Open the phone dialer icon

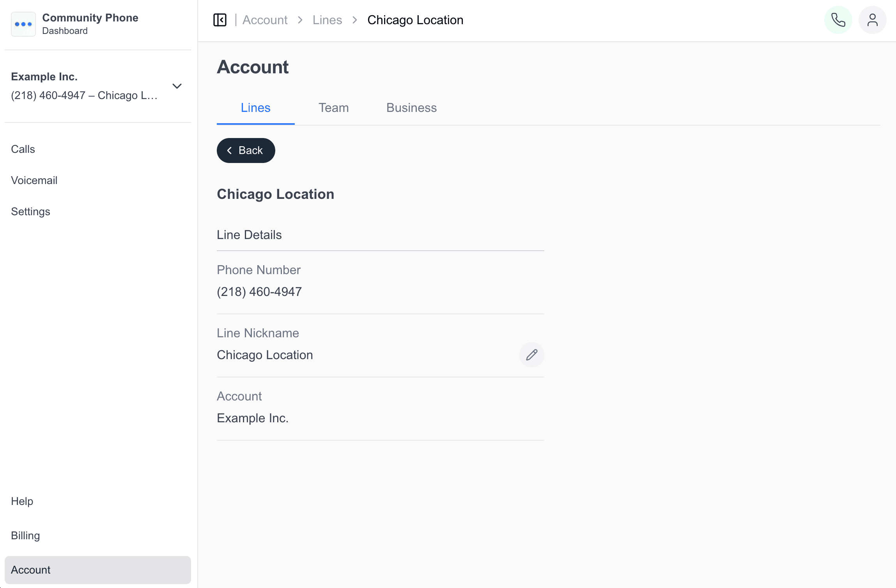click(838, 20)
